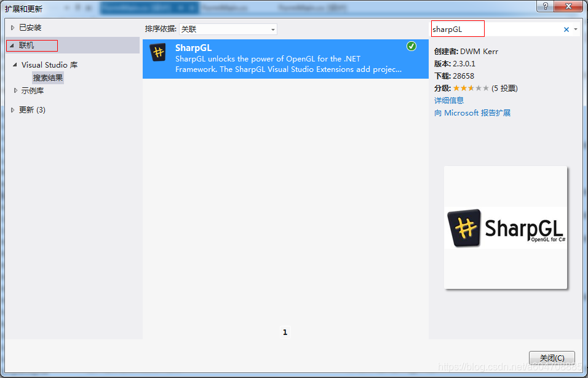Viewport: 588px width, 378px height.
Task: Select the 示例库 tree item
Action: (x=33, y=91)
